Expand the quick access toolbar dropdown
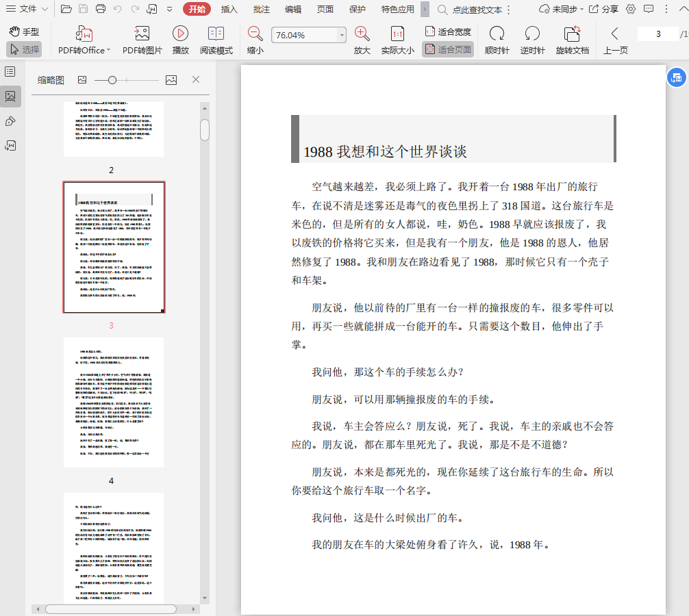The height and width of the screenshot is (616, 689). tap(170, 9)
